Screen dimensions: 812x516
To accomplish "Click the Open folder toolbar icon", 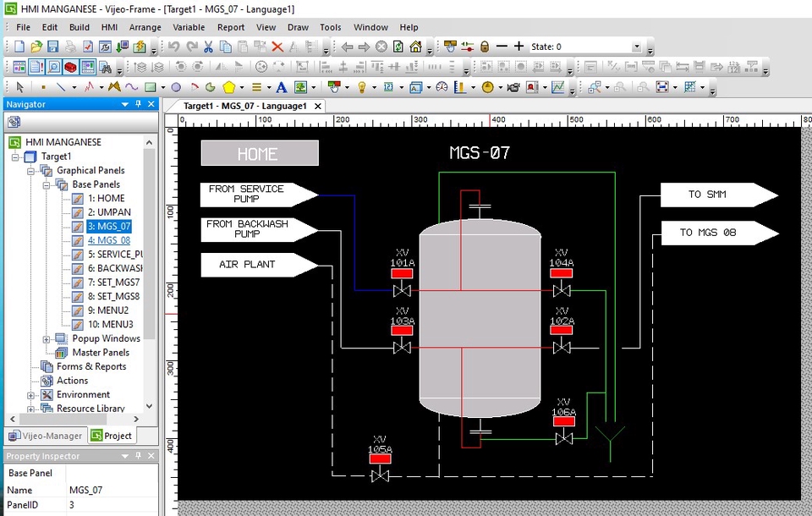I will coord(36,47).
